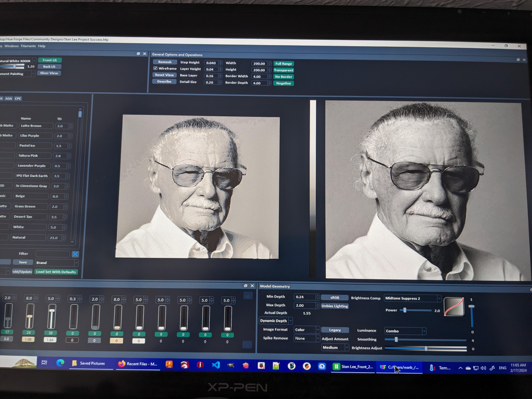Open the Brand sort dropdown

57,263
